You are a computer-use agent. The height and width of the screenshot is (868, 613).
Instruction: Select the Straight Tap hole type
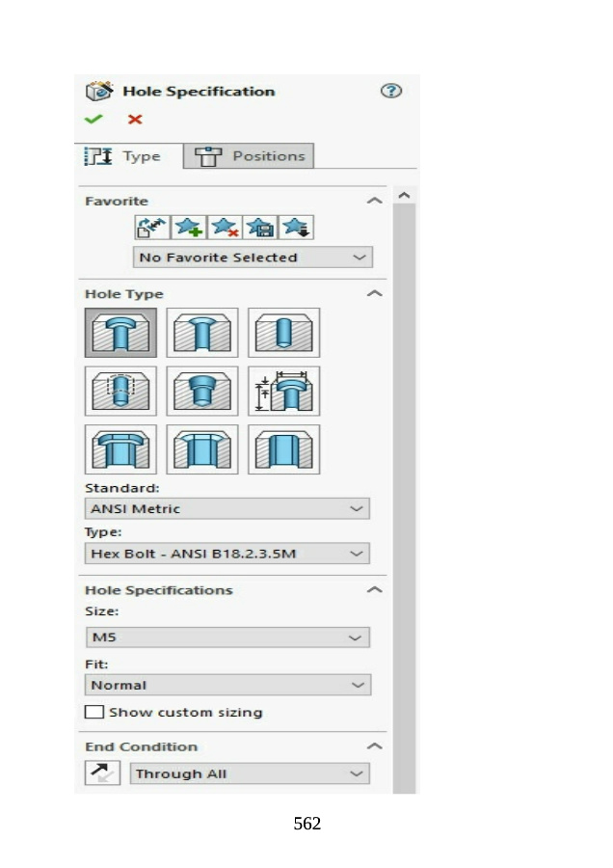tap(120, 391)
